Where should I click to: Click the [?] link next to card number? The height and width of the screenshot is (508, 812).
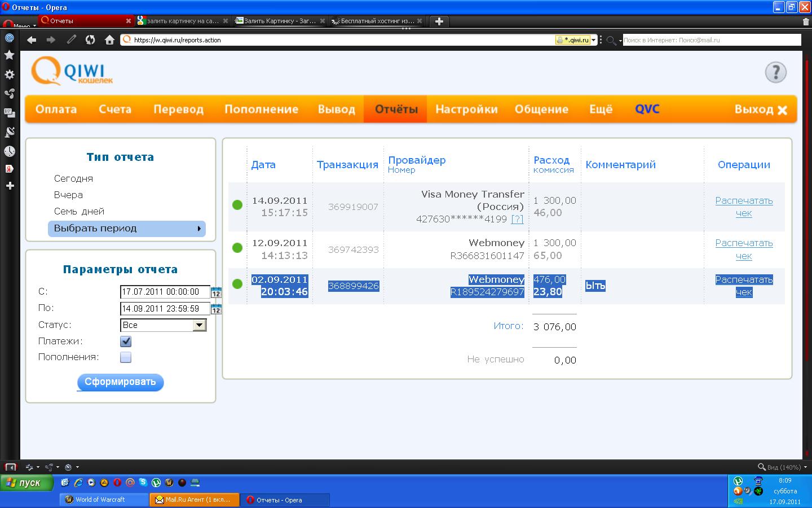[517, 219]
